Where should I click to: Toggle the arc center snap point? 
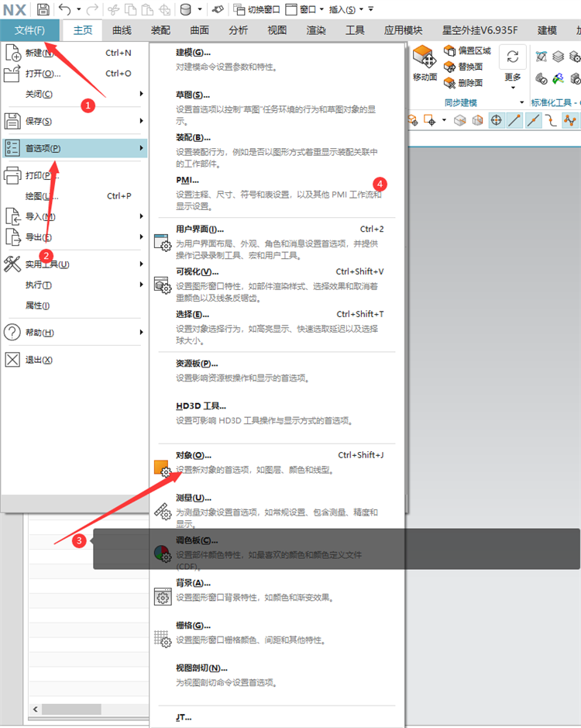coord(496,121)
